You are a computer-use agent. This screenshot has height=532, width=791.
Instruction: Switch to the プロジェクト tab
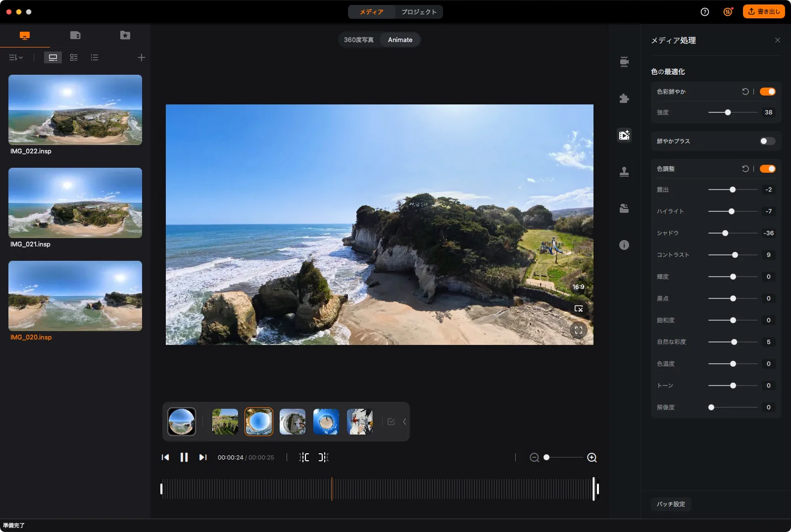click(x=419, y=12)
